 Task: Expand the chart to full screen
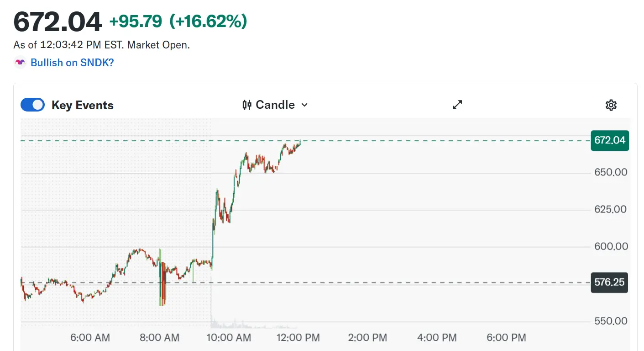click(x=457, y=105)
